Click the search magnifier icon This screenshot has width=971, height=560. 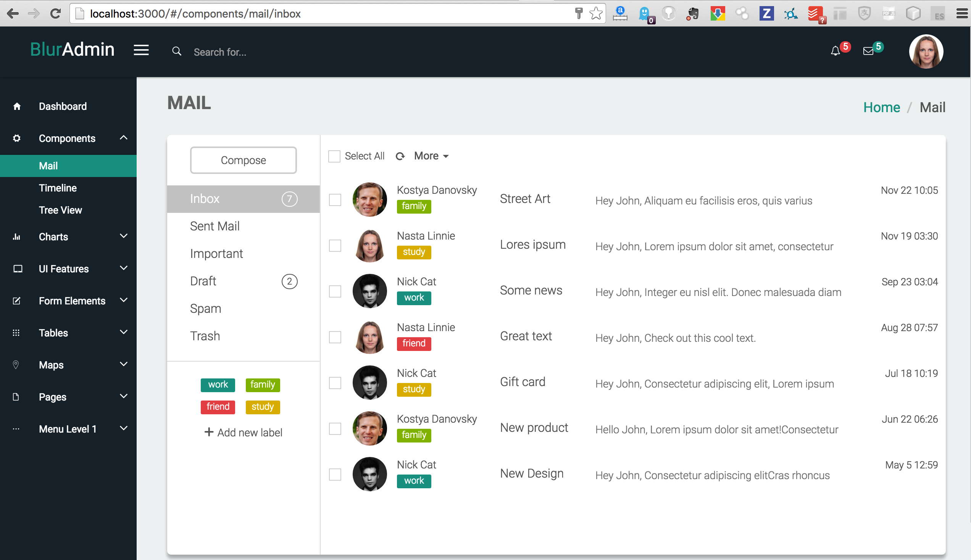177,51
